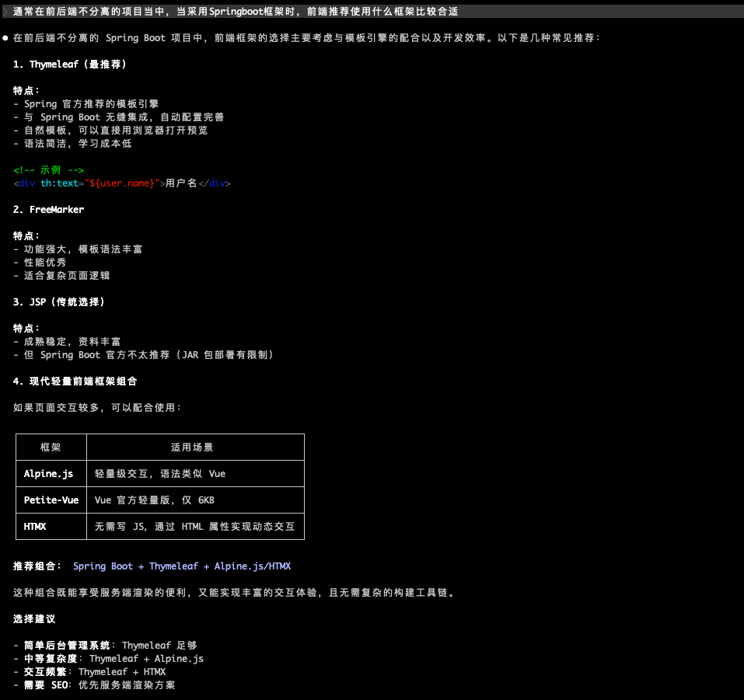Click the th:text code line with ${user.name}

[x=122, y=183]
